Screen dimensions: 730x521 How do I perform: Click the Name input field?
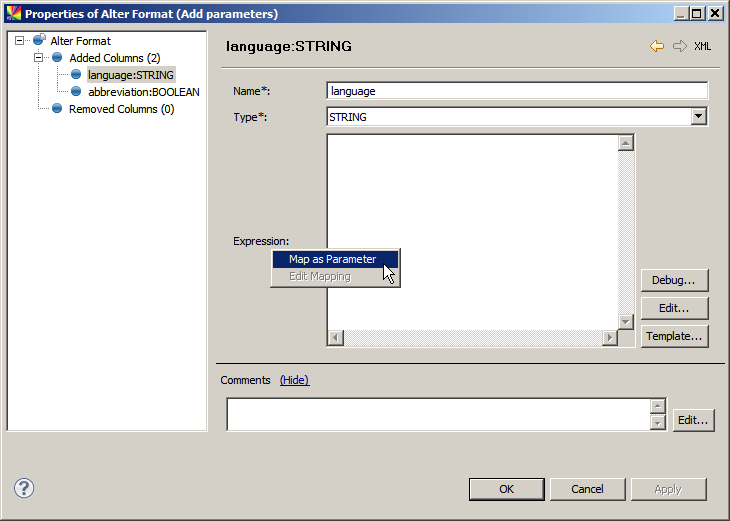[516, 91]
